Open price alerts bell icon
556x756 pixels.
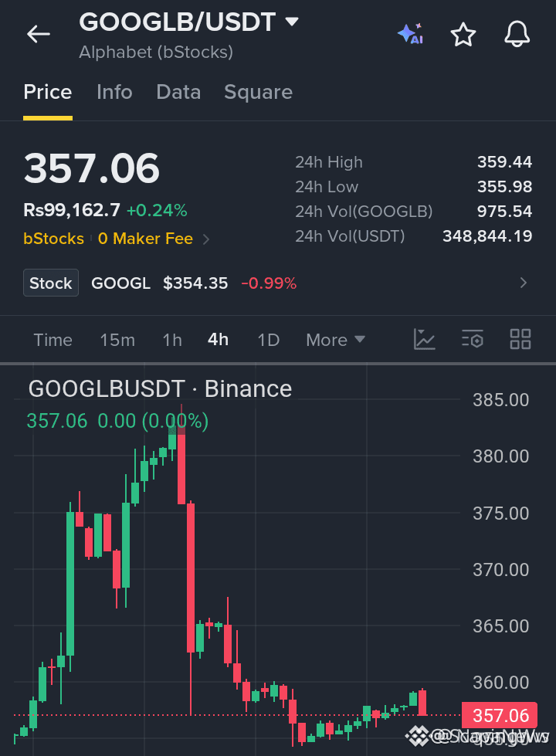517,34
